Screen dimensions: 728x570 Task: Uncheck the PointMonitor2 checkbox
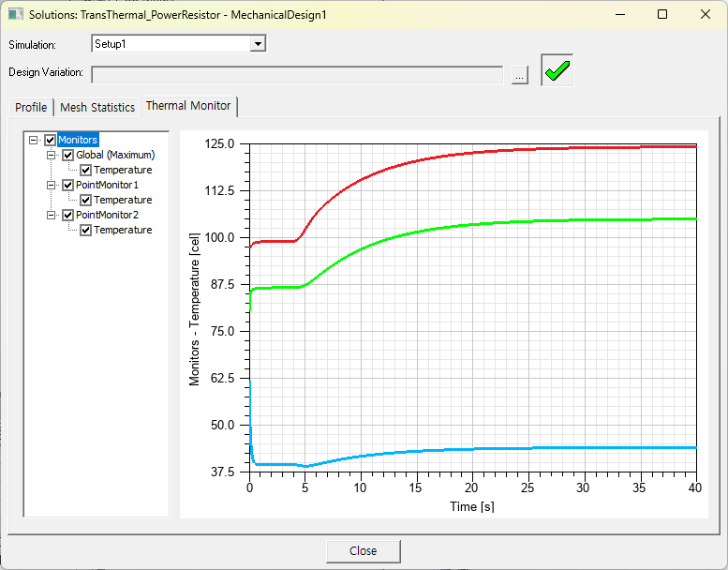tap(67, 215)
